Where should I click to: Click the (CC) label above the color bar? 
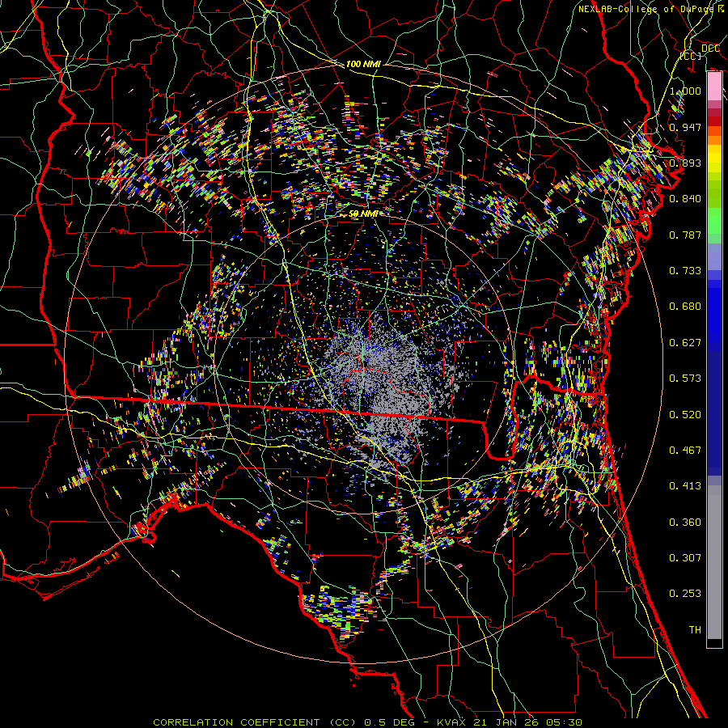691,56
